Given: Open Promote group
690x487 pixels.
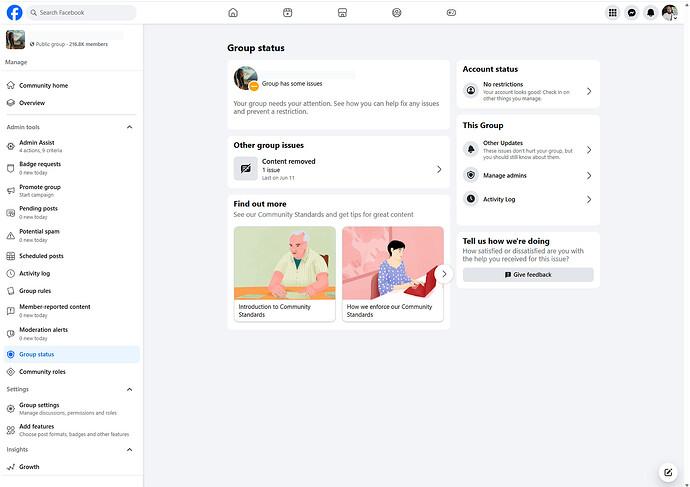Looking at the screenshot, I should [71, 190].
